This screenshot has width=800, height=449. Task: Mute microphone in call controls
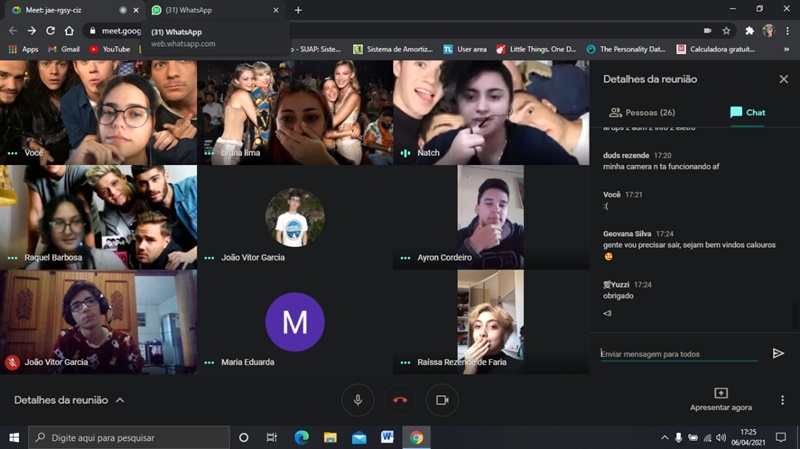click(x=358, y=400)
